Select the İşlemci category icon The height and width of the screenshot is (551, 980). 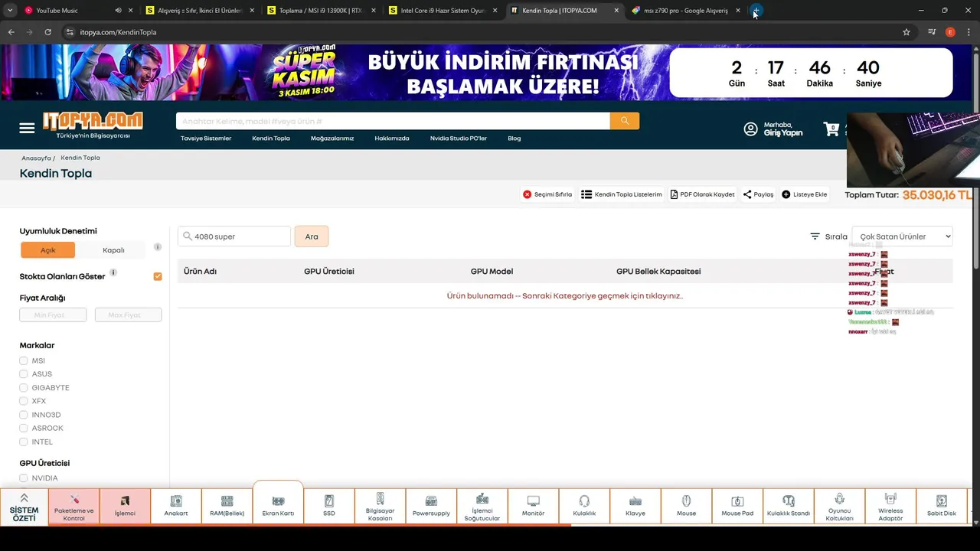point(125,507)
